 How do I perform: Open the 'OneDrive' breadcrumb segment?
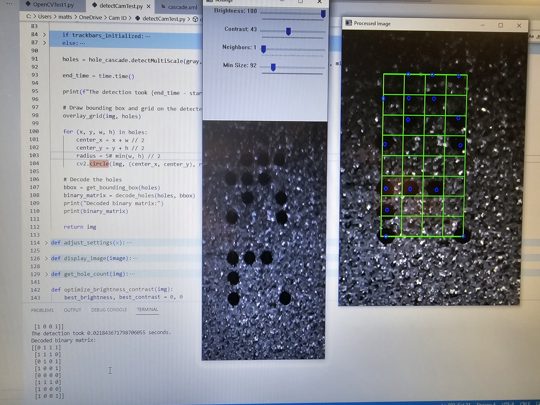pos(90,17)
